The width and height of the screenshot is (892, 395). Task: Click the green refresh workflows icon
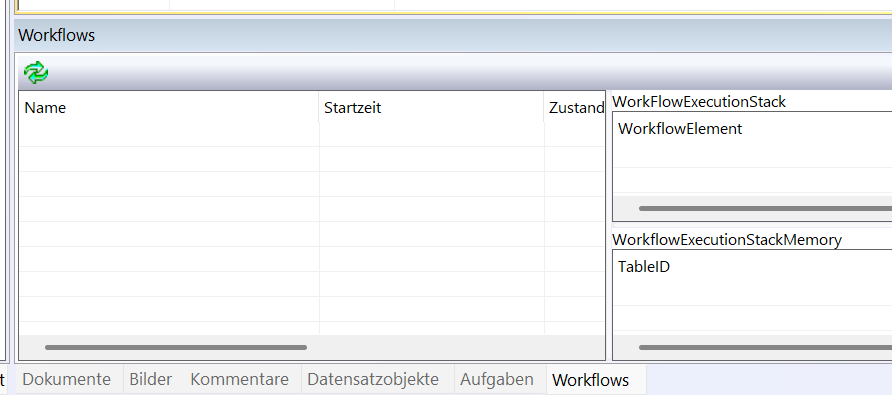(36, 73)
